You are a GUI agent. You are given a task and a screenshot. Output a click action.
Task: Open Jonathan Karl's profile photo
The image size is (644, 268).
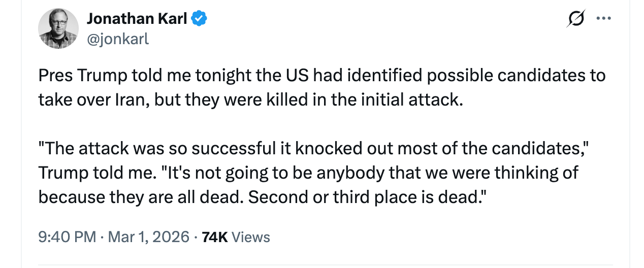[x=58, y=29]
